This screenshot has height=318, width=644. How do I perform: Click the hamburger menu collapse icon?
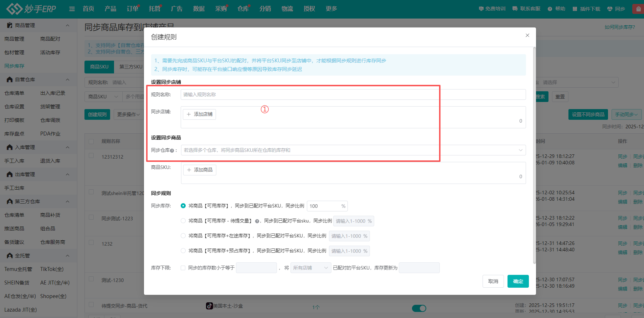click(72, 9)
